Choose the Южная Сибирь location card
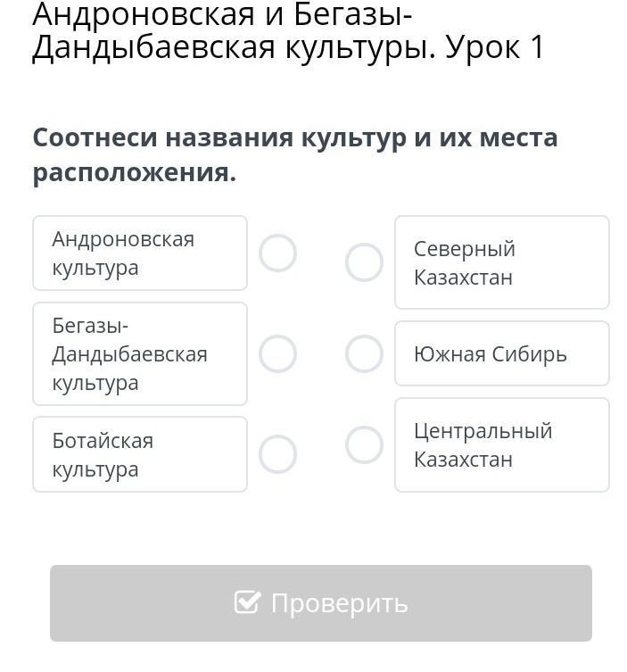This screenshot has height=672, width=627. 501,354
